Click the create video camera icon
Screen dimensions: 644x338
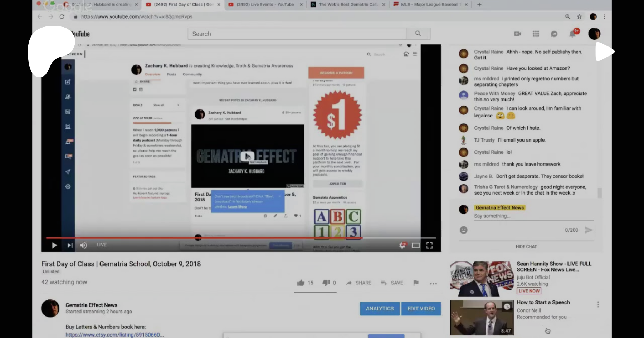pos(517,34)
